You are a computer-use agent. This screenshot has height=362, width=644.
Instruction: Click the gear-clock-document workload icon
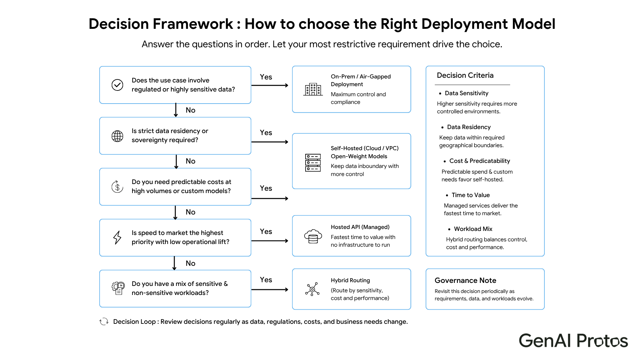[x=118, y=288]
